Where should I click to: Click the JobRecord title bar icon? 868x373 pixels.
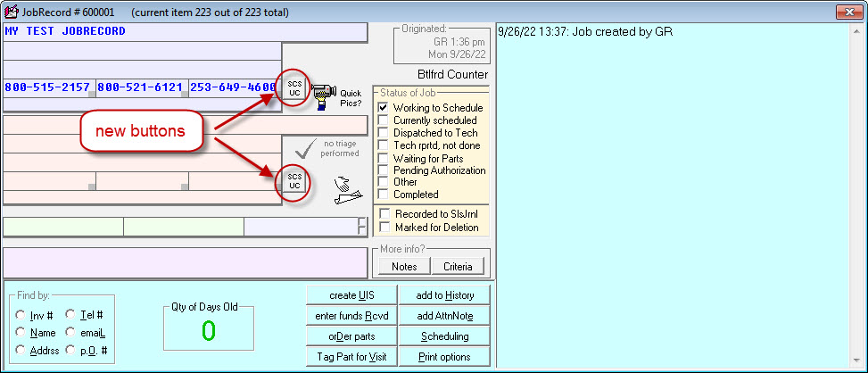[x=11, y=12]
